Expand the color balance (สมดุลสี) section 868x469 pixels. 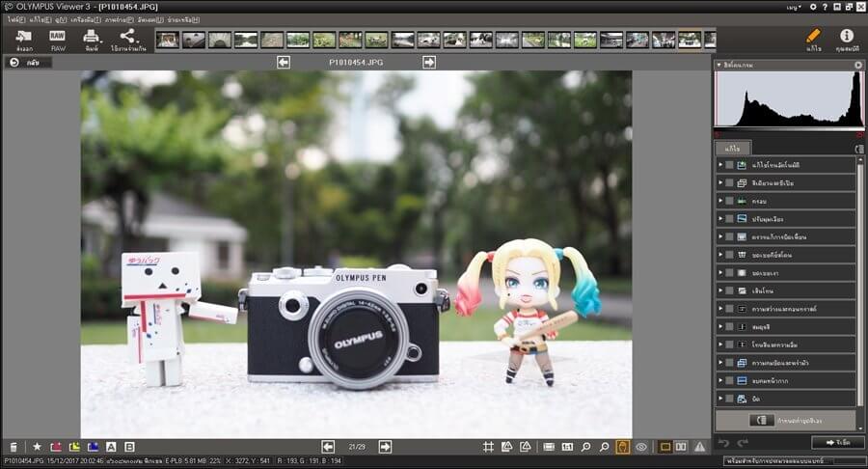pos(720,327)
